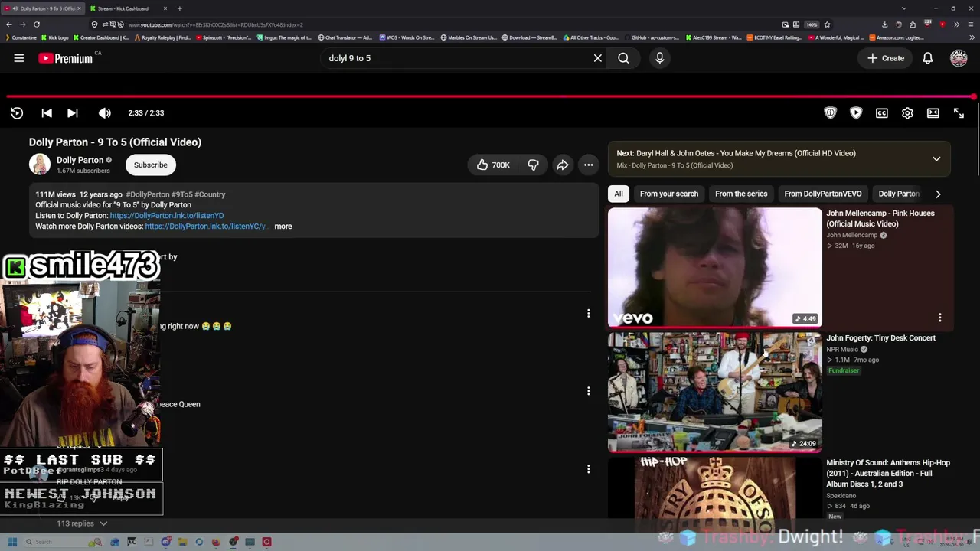Click the YouTube address bar URL
Viewport: 980px width, 551px height.
click(216, 24)
